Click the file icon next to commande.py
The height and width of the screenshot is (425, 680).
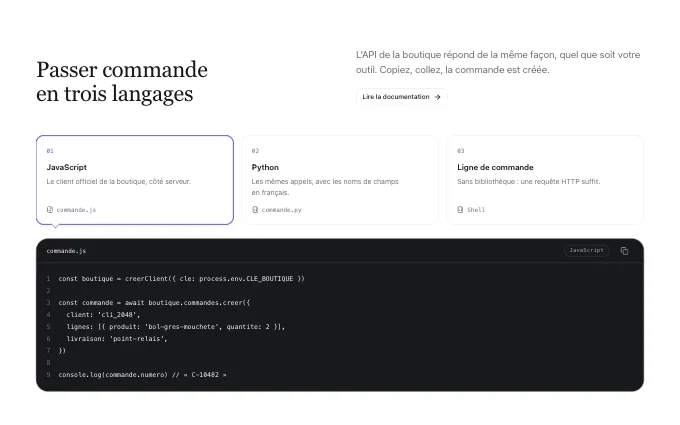click(255, 209)
